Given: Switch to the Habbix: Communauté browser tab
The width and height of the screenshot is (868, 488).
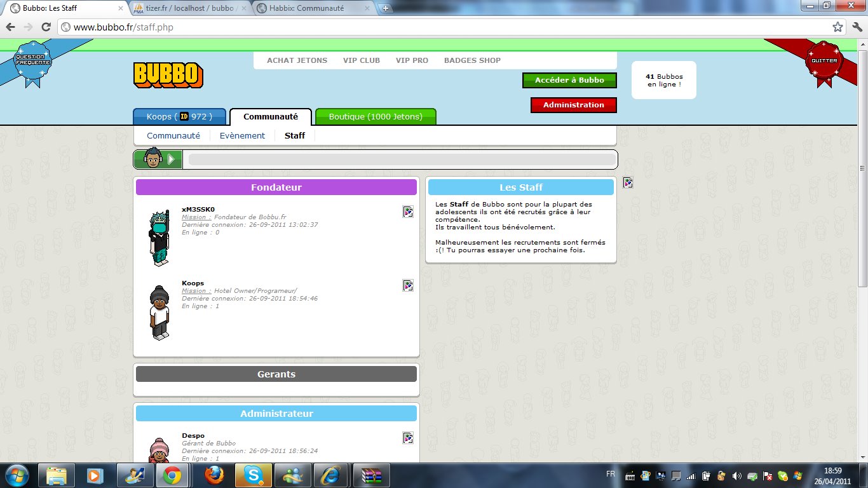Looking at the screenshot, I should tap(314, 8).
